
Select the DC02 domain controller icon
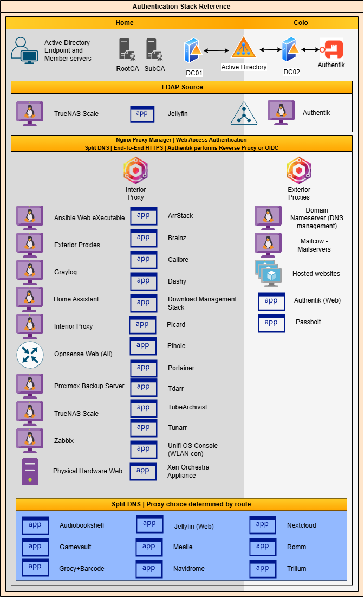click(290, 50)
